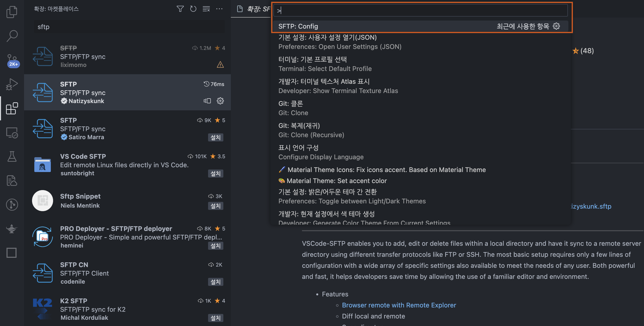Open the Explorer view in activity bar
Image resolution: width=644 pixels, height=326 pixels.
click(x=12, y=12)
